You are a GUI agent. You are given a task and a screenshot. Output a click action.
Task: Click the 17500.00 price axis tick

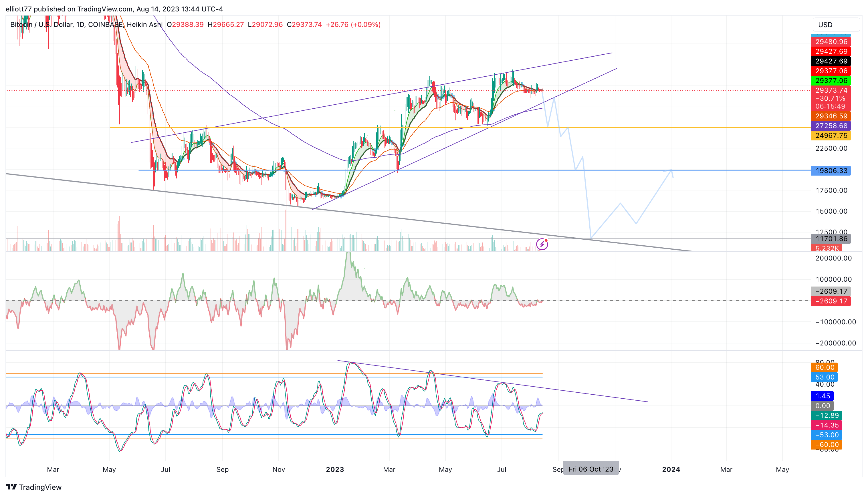pyautogui.click(x=831, y=190)
